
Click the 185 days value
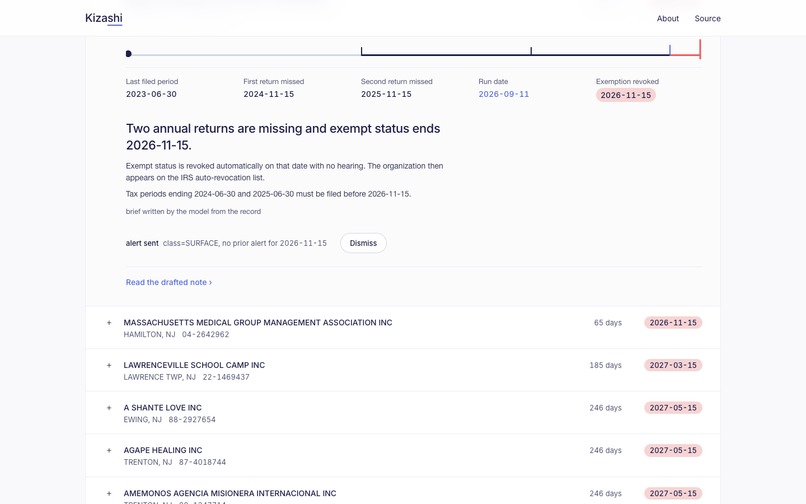pyautogui.click(x=606, y=365)
